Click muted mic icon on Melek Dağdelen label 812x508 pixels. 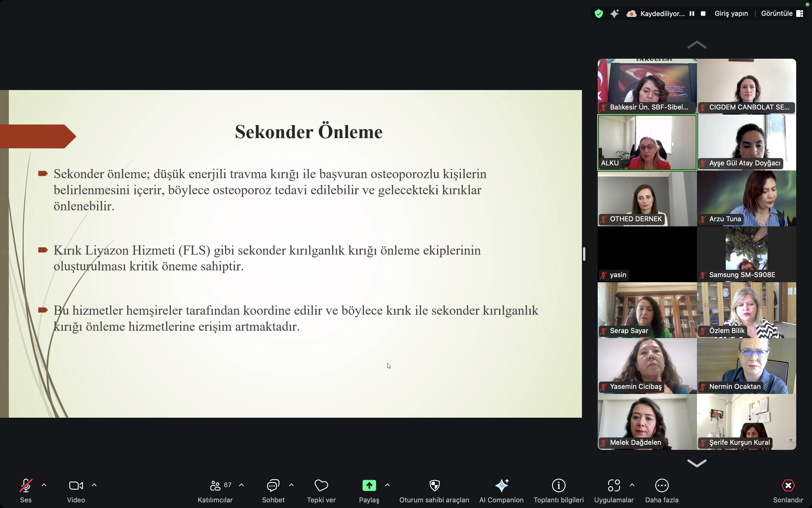[604, 443]
